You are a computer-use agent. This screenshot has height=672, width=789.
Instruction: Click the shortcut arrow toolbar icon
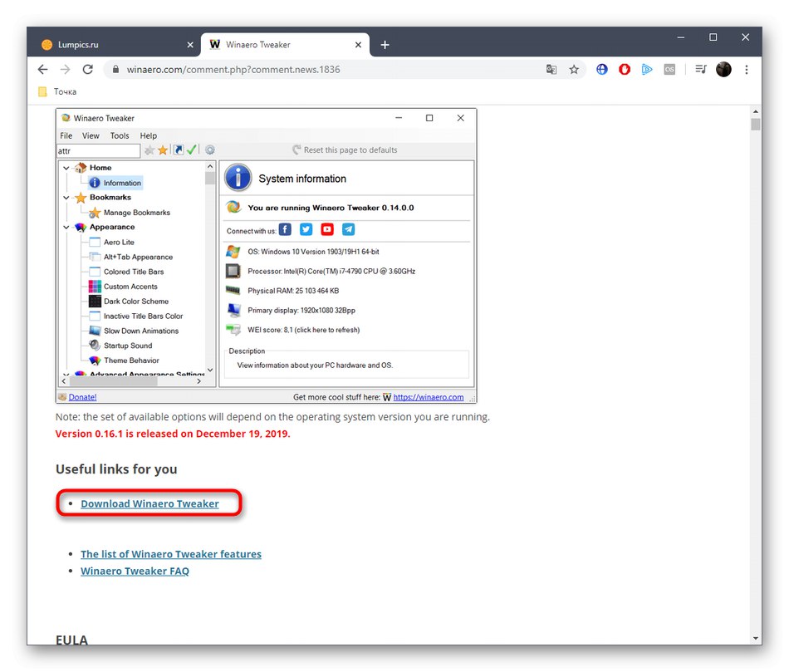click(178, 150)
